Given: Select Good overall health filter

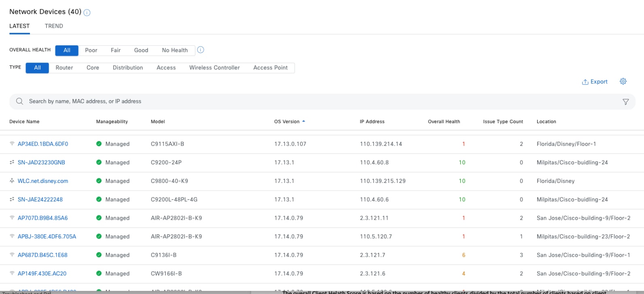Looking at the screenshot, I should [141, 50].
